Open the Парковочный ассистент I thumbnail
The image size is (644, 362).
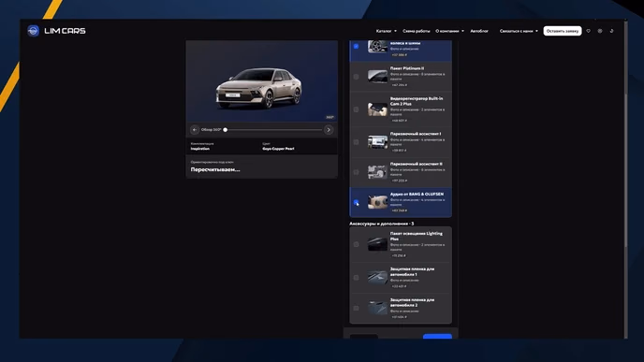coord(377,142)
